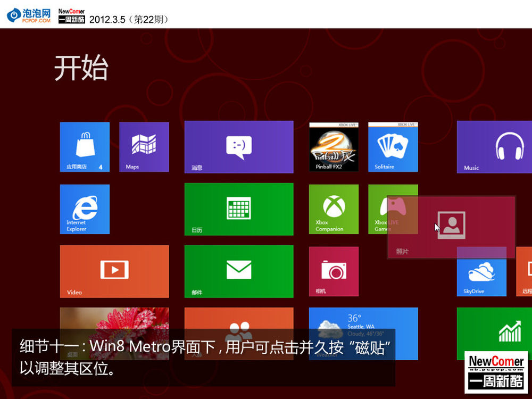Launch the Maps tile
532x399 pixels.
point(144,147)
